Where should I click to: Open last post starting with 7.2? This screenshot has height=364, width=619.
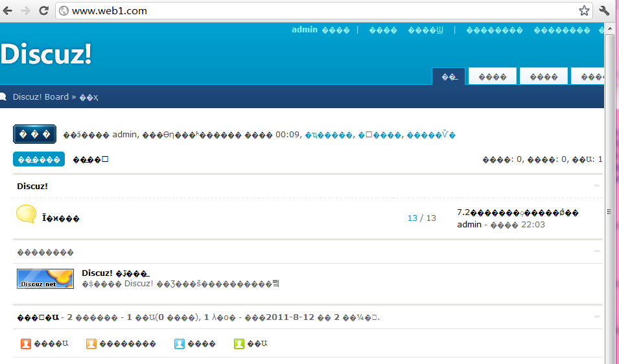(517, 212)
